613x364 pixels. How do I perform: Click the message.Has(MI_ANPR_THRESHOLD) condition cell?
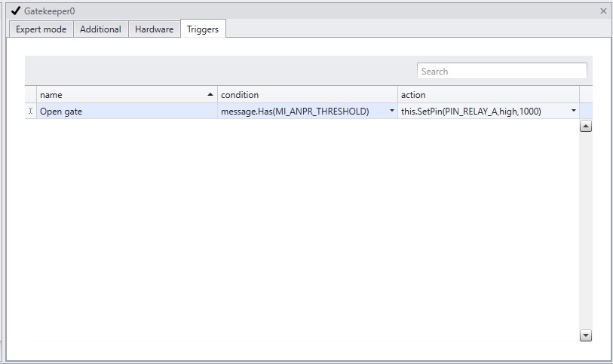click(x=308, y=112)
